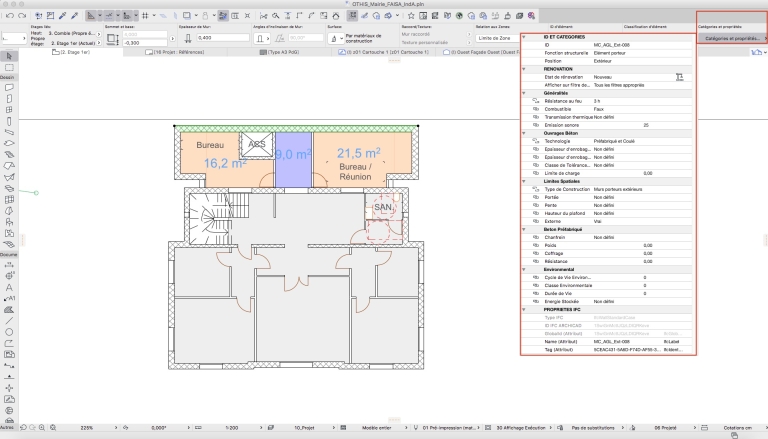768x439 pixels.
Task: Toggle link icon for Technologie row
Action: (x=536, y=141)
